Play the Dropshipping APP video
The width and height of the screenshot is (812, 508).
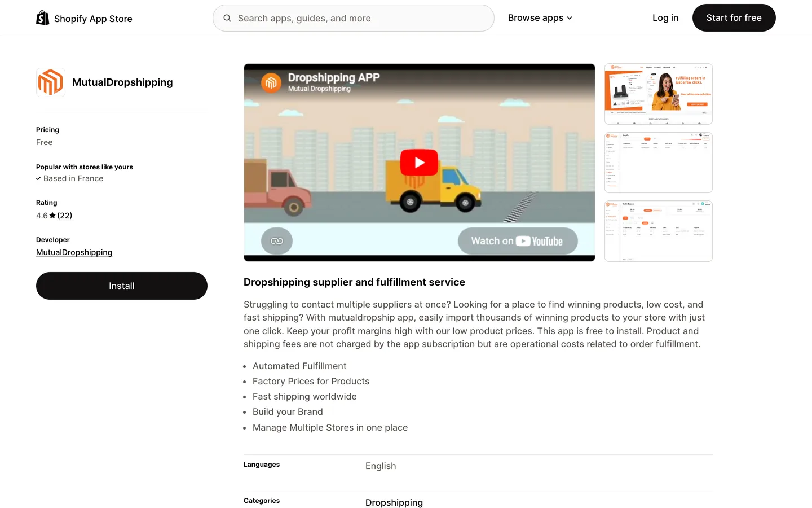click(x=419, y=163)
